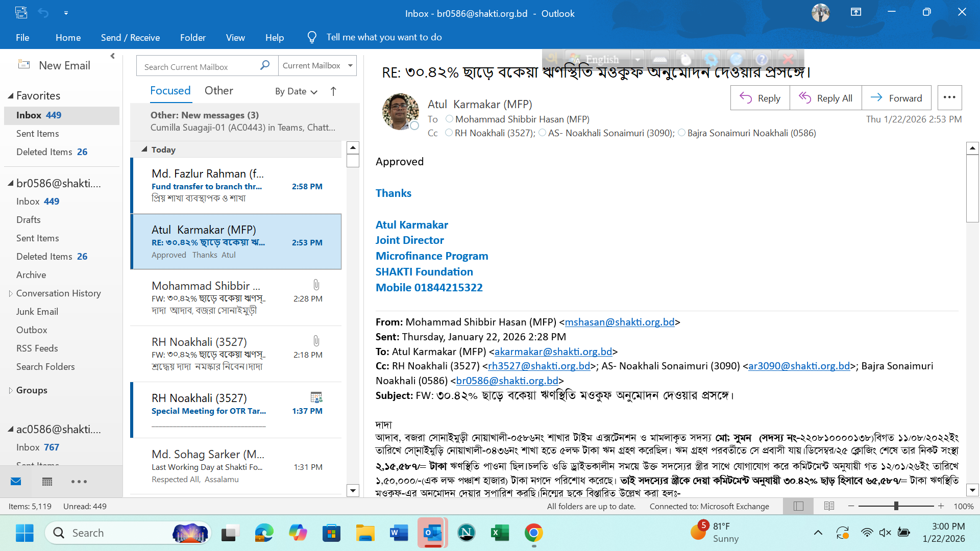Switch to Reading view in status bar
980x551 pixels.
point(829,506)
